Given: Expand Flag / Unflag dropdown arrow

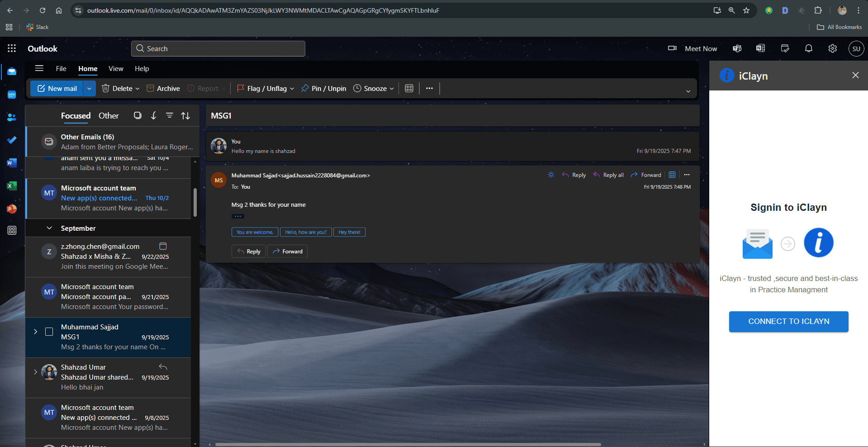Looking at the screenshot, I should pos(292,89).
